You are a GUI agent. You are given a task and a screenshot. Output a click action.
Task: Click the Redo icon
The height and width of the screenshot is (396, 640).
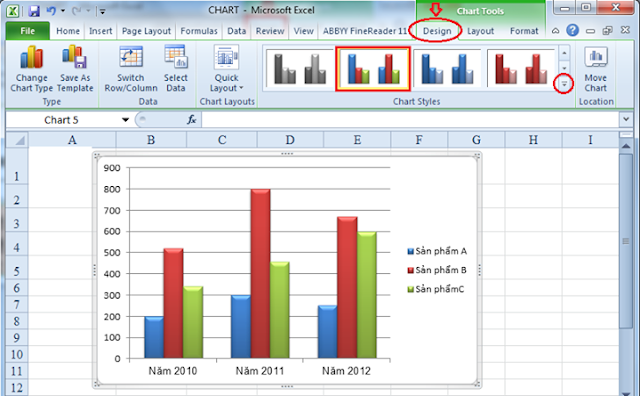tap(76, 11)
